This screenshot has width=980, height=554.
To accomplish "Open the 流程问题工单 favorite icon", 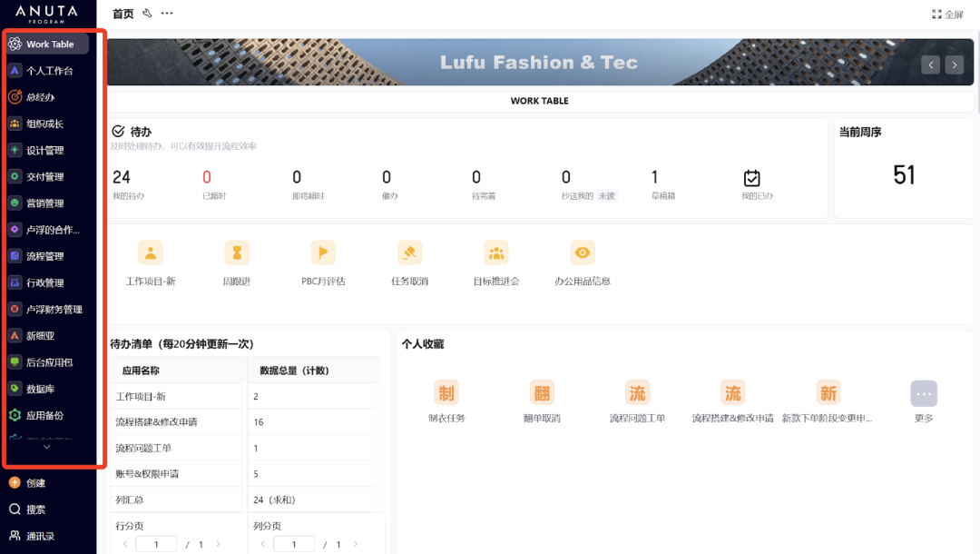I will (638, 393).
